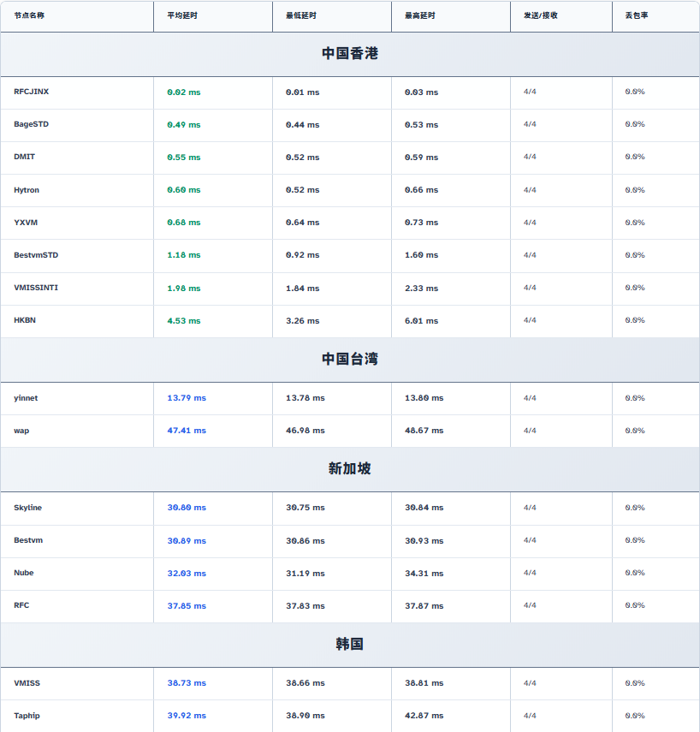Toggle the 韩国 region section header

pyautogui.click(x=350, y=645)
